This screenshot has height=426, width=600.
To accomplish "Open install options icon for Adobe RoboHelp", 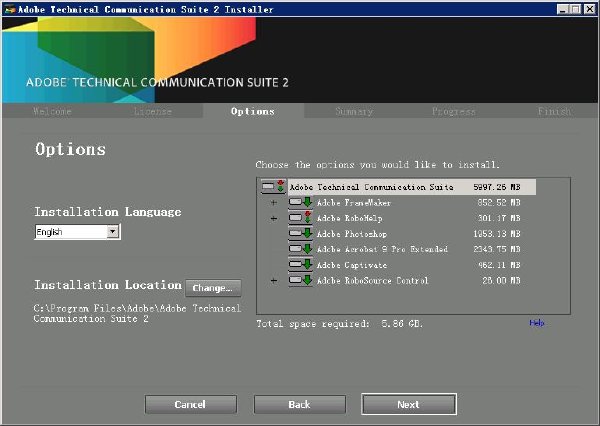I will point(300,218).
